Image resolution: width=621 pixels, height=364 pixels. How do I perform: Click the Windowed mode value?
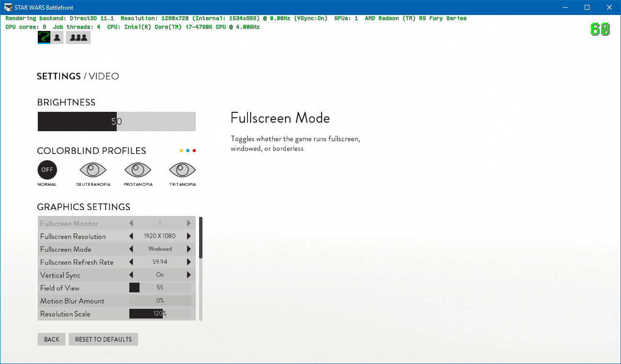160,249
